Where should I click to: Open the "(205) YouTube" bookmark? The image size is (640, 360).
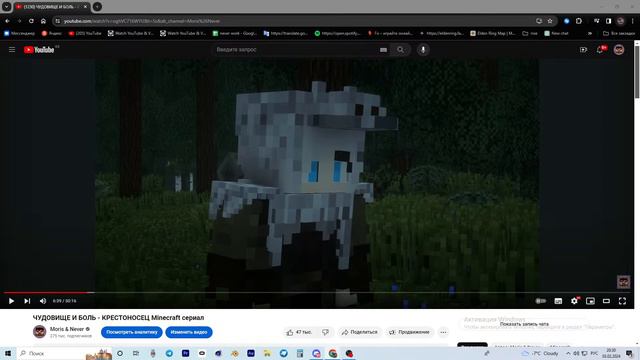pos(85,33)
